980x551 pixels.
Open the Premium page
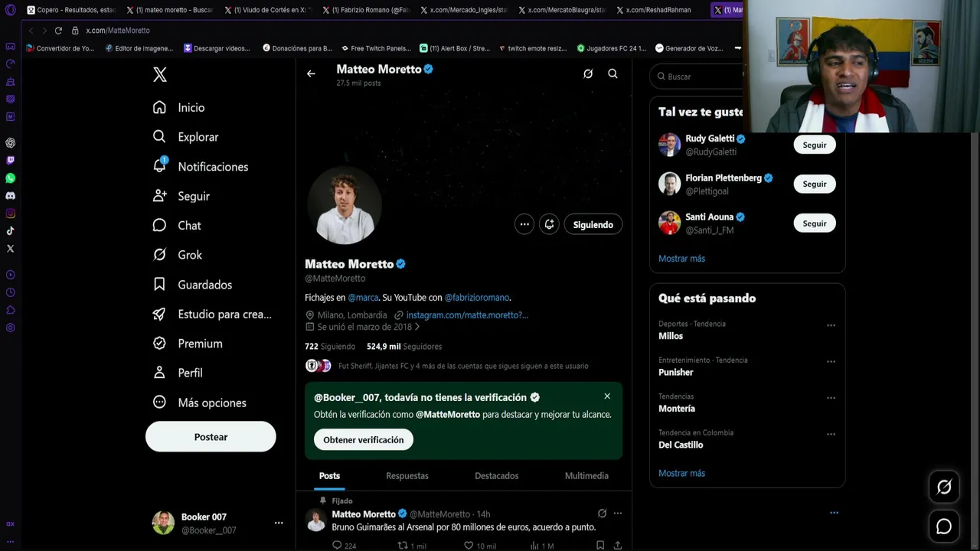coord(188,344)
